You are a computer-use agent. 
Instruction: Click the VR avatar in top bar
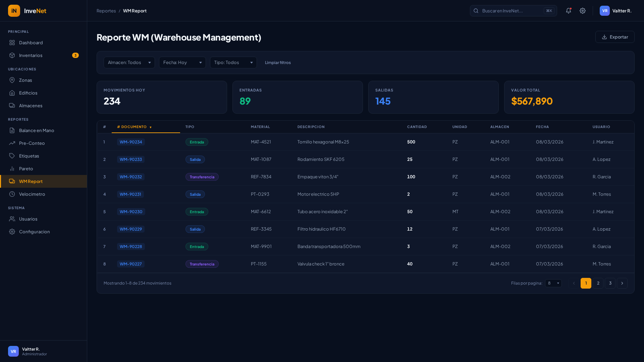[604, 11]
